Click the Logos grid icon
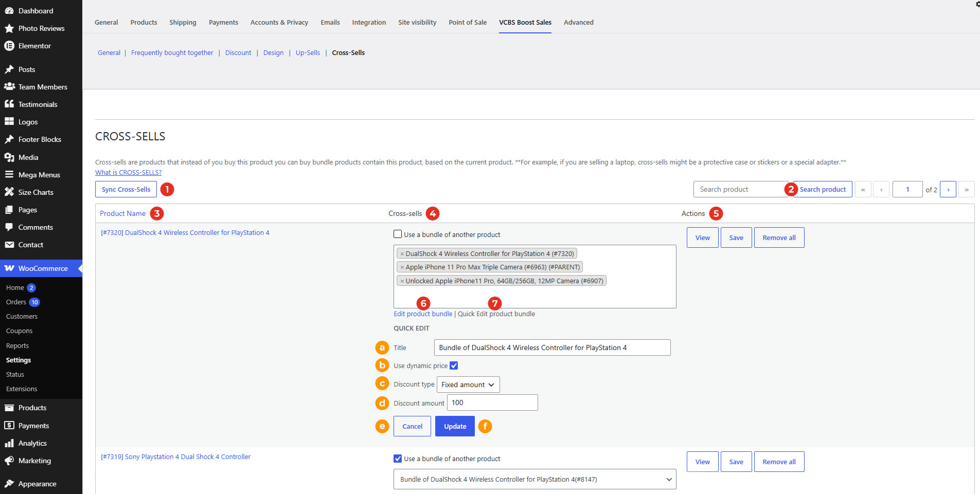The width and height of the screenshot is (980, 494). tap(9, 122)
